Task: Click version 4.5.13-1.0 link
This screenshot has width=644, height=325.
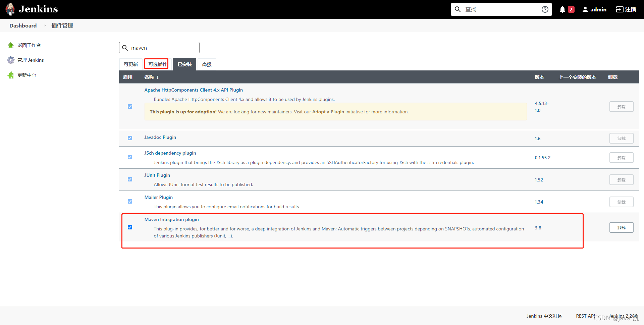Action: [542, 107]
